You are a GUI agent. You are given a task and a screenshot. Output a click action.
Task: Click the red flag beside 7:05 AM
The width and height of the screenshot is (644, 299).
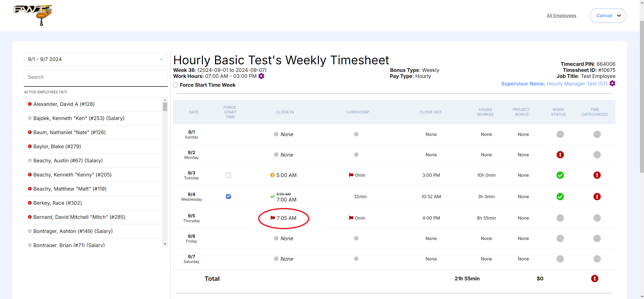[273, 218]
